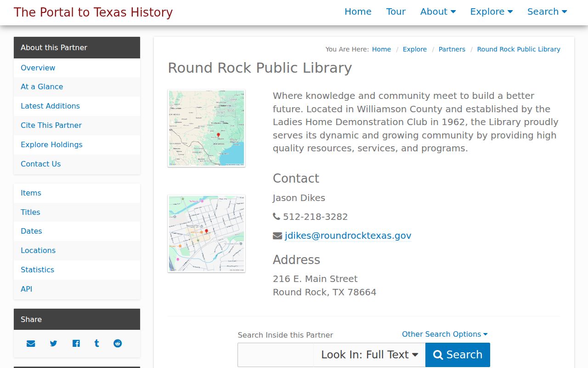View Latest Additions

click(x=77, y=106)
